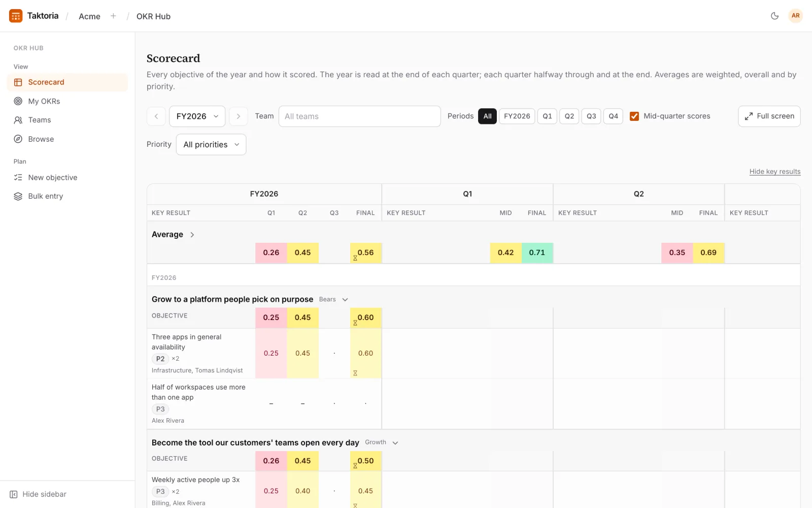This screenshot has height=508, width=812.
Task: Select the Q4 period toggle
Action: [x=613, y=116]
